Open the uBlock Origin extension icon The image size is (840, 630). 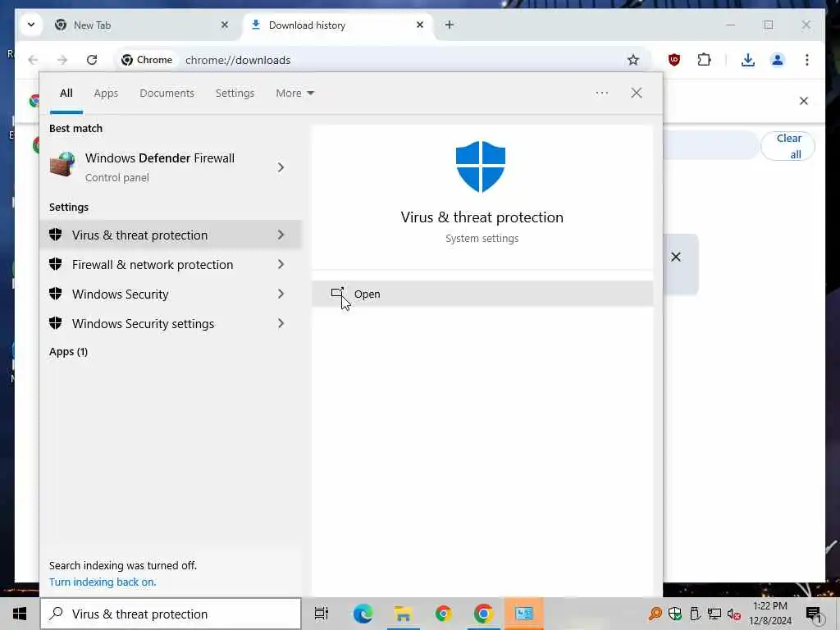(x=674, y=60)
